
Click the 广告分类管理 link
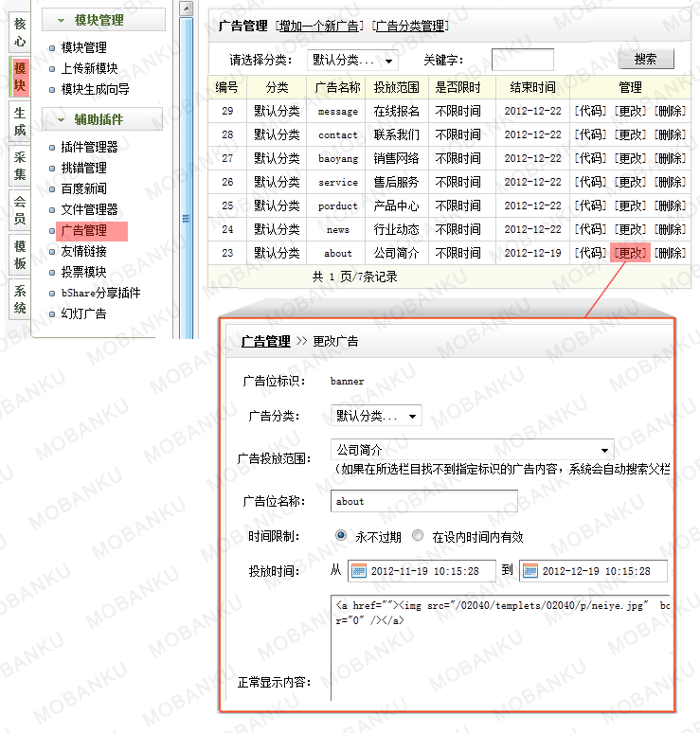pyautogui.click(x=410, y=26)
